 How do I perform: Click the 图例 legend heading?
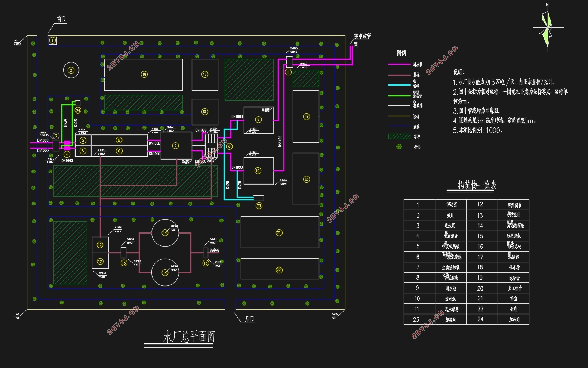coord(401,53)
